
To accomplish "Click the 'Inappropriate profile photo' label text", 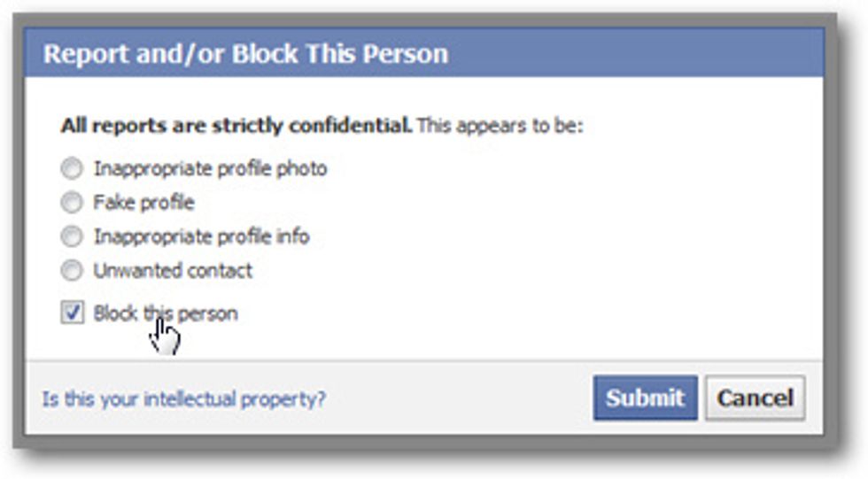I will [x=211, y=169].
